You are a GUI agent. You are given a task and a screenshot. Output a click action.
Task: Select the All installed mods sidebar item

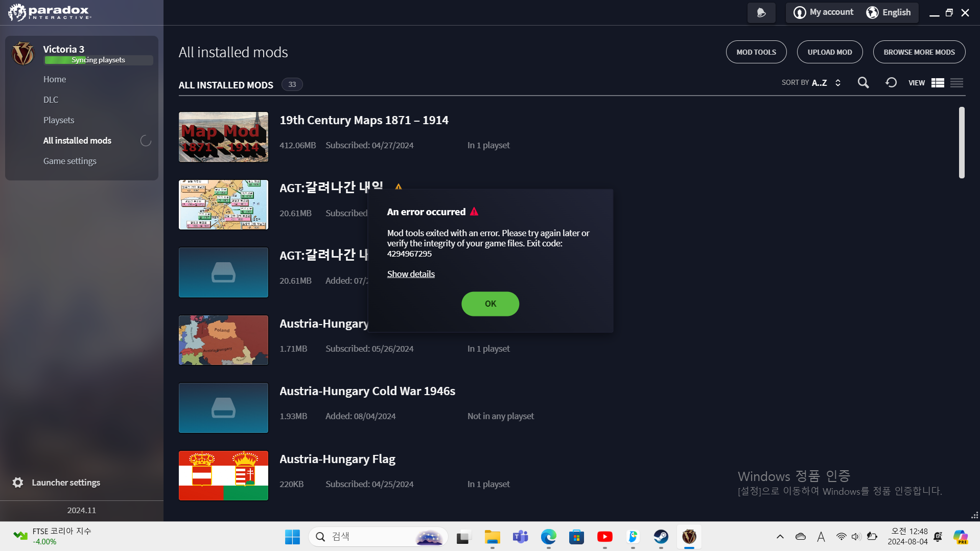point(77,141)
